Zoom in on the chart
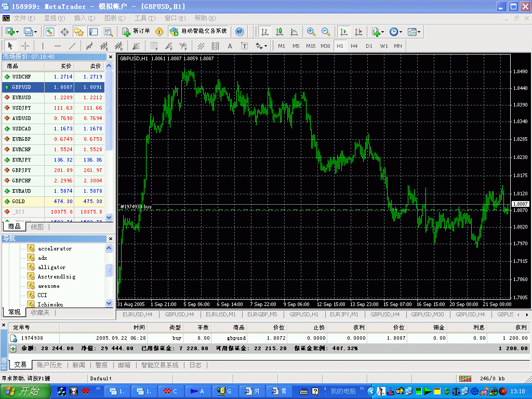 click(x=311, y=32)
